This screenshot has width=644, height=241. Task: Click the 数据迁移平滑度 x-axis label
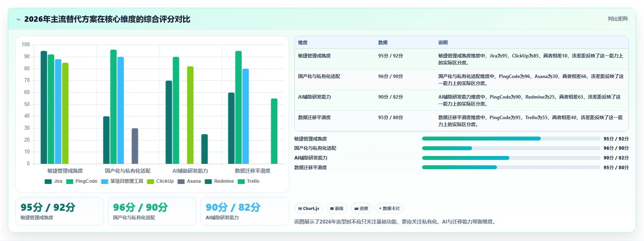point(253,171)
